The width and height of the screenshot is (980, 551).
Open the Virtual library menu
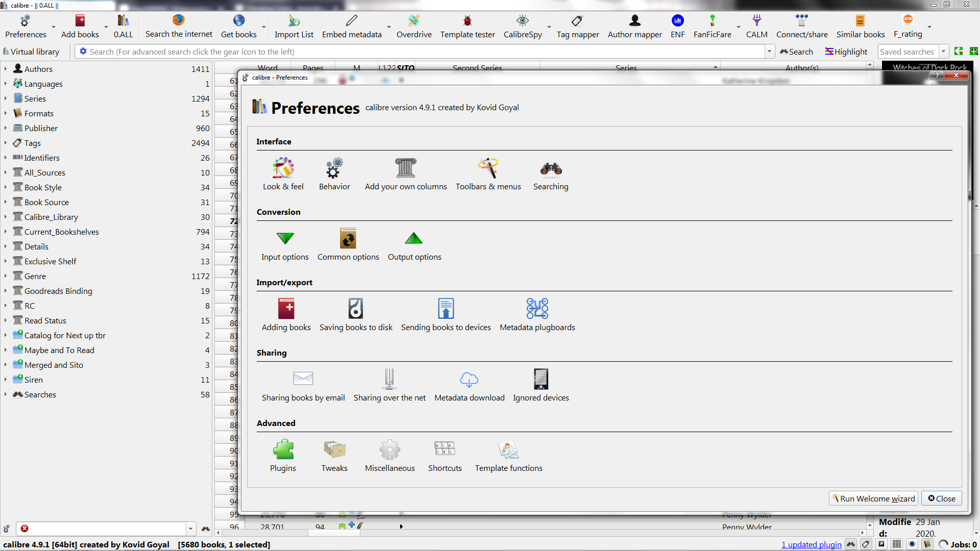(x=31, y=52)
